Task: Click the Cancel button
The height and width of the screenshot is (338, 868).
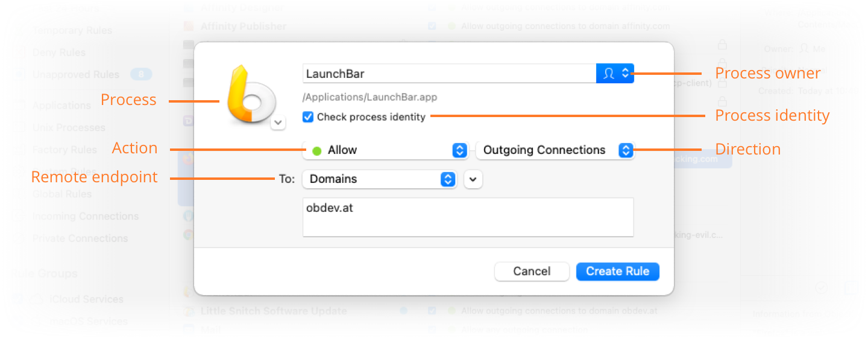Action: (x=532, y=272)
